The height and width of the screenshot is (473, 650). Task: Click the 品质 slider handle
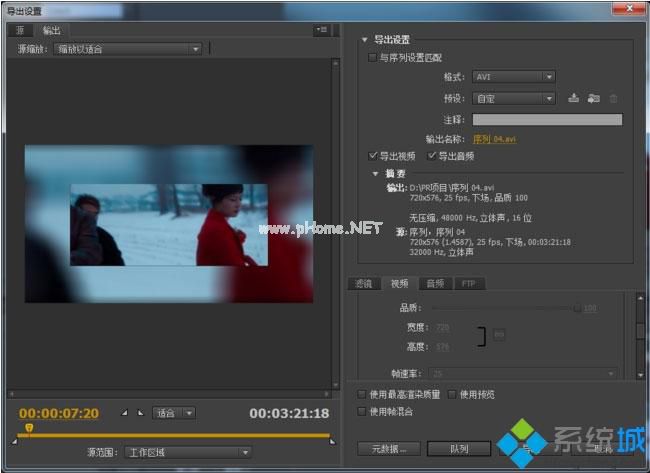coord(577,308)
